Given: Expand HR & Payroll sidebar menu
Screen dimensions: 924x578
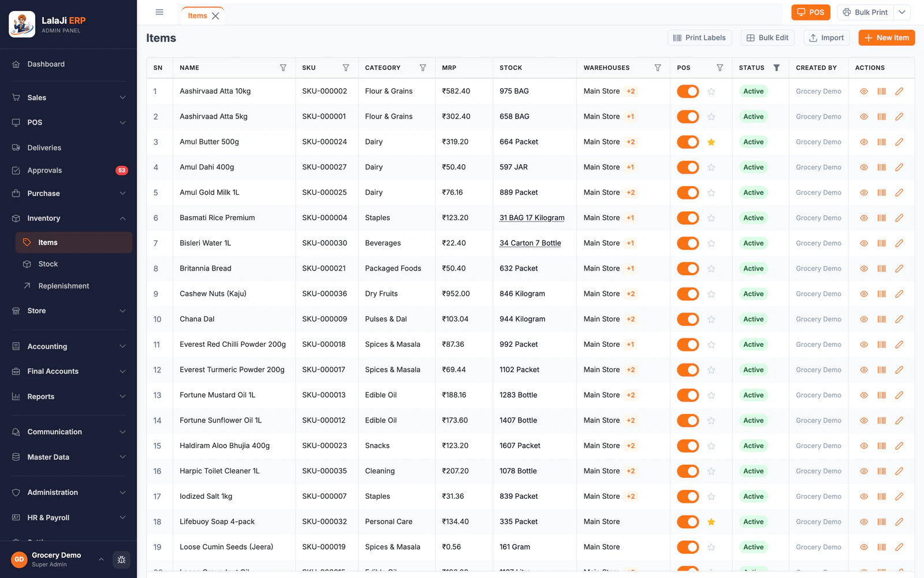Looking at the screenshot, I should coord(69,518).
